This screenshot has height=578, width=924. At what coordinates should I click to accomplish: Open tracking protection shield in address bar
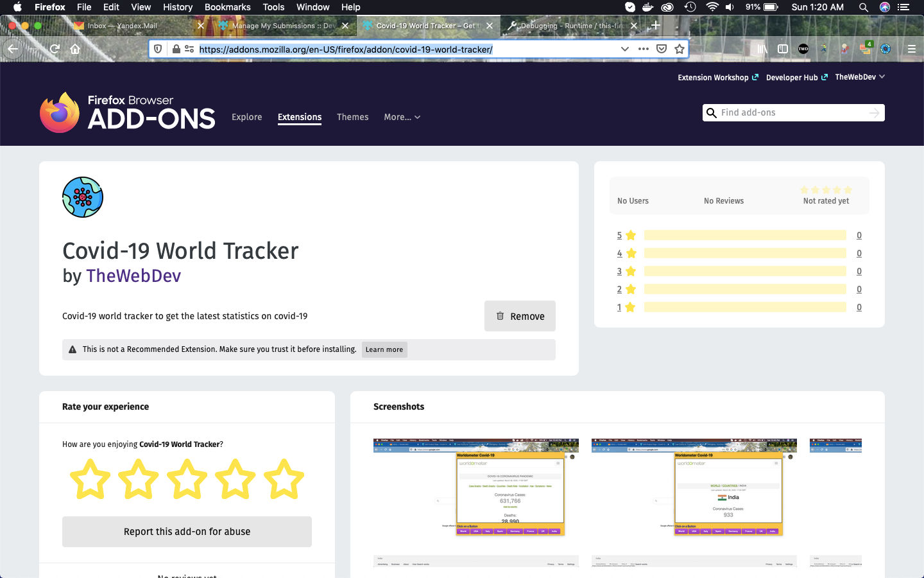point(158,49)
